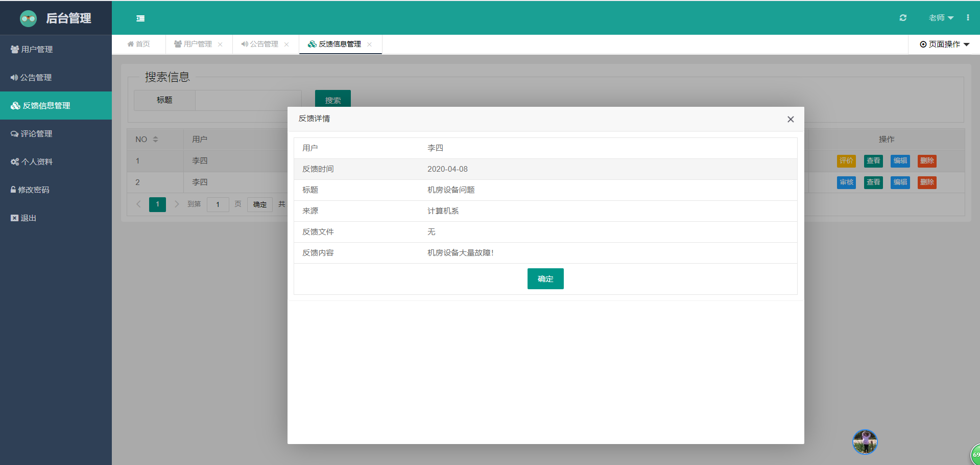Expand the 页面操作 dropdown
The image size is (980, 465).
[x=944, y=44]
